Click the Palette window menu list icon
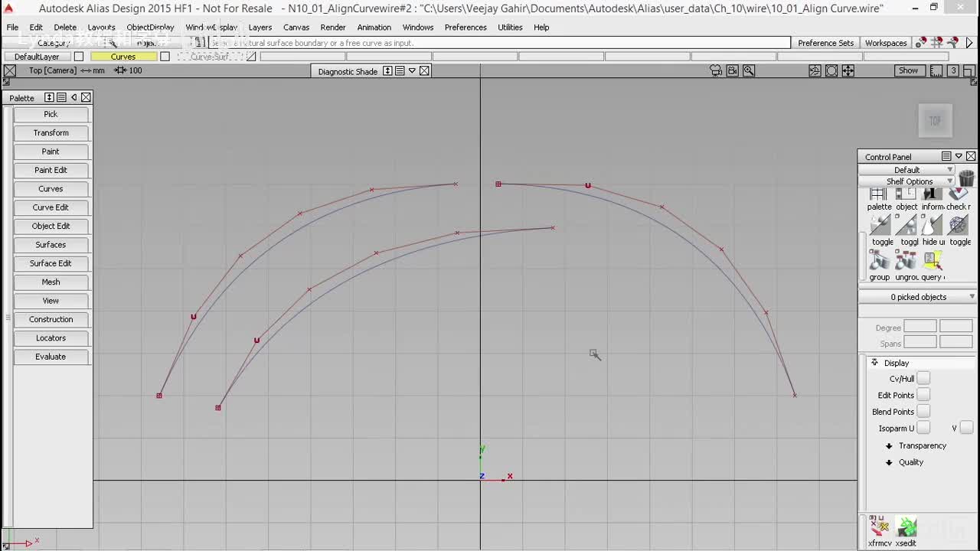This screenshot has width=980, height=551. click(x=61, y=97)
